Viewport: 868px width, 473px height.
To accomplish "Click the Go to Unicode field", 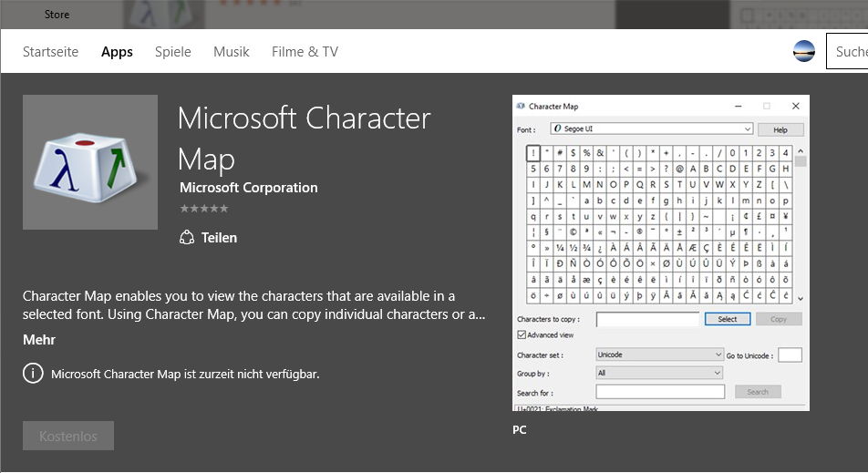I will tap(790, 355).
